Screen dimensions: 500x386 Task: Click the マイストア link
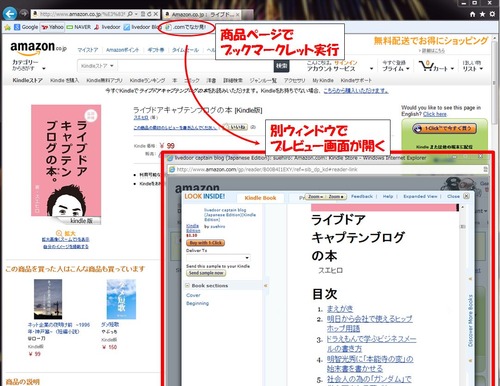click(x=88, y=50)
